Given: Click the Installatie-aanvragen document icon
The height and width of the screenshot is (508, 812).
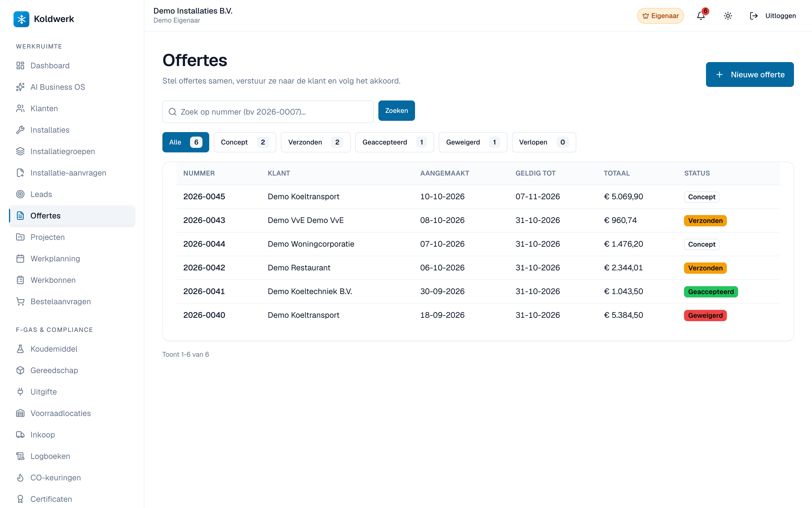Looking at the screenshot, I should click(20, 173).
